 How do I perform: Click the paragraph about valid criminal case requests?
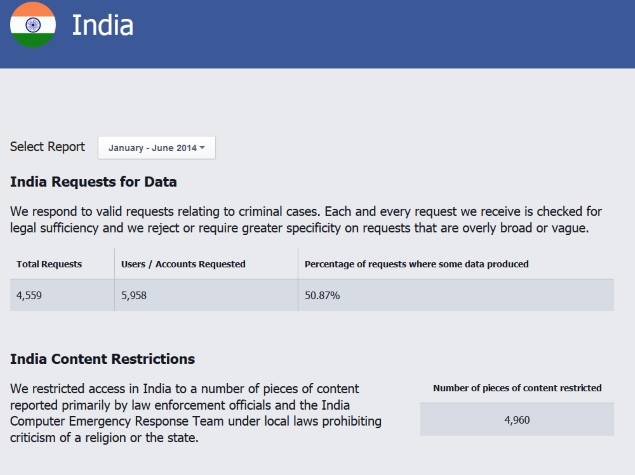pyautogui.click(x=306, y=219)
